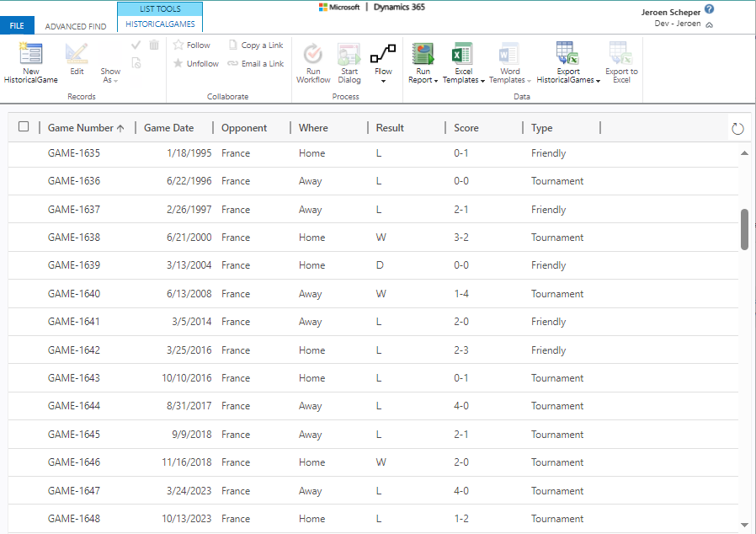Viewport: 756px width, 534px height.
Task: Click the Deactivate document icon
Action: click(x=136, y=62)
